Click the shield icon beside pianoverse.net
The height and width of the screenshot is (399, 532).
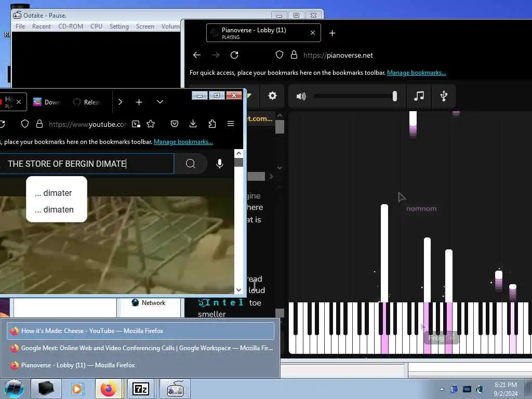coord(279,55)
